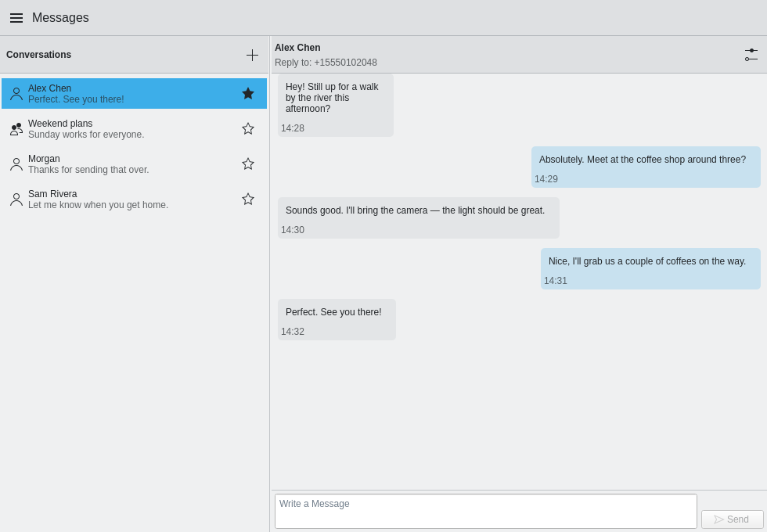The width and height of the screenshot is (767, 532).
Task: Click the Conversations heading
Action: point(38,55)
